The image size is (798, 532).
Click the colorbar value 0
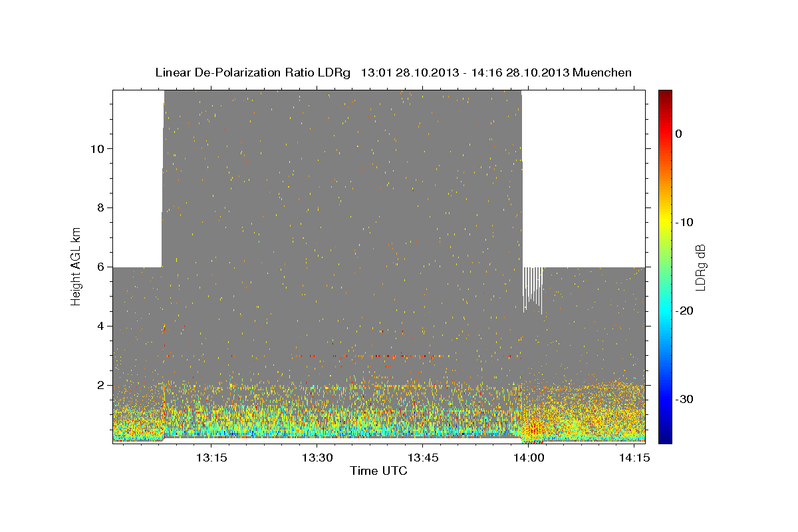point(679,134)
